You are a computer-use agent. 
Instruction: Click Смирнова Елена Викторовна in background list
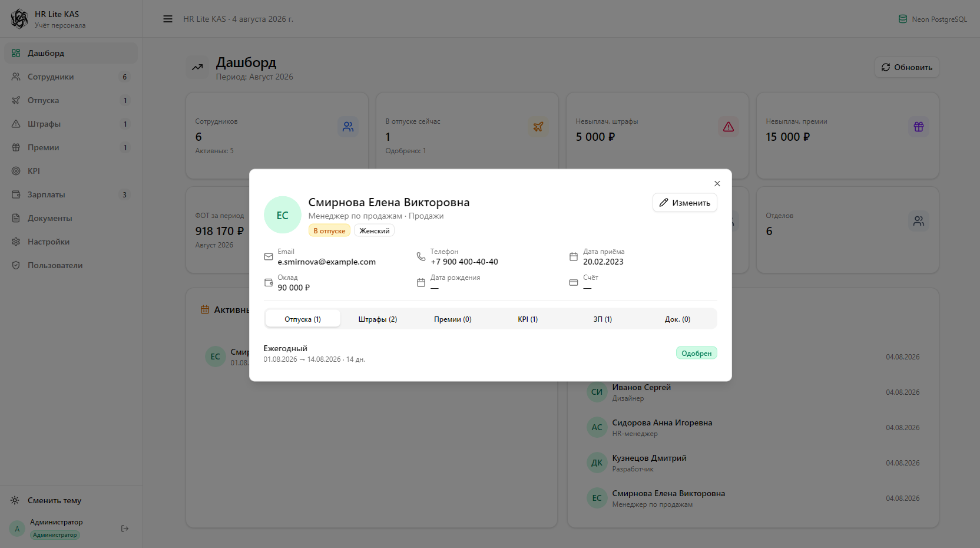point(753,499)
